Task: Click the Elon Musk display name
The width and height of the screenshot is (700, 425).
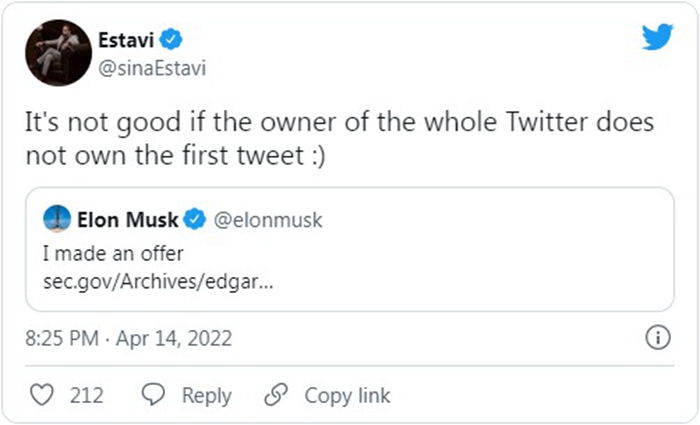Action: (128, 220)
